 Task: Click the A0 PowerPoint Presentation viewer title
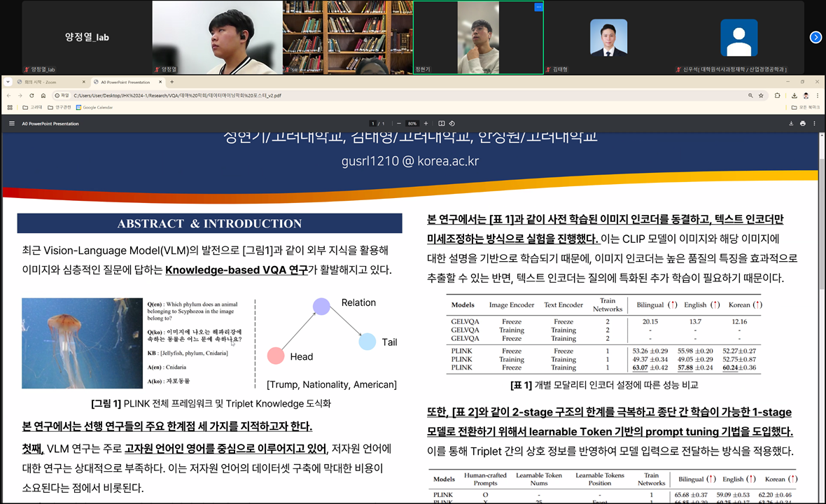click(50, 124)
